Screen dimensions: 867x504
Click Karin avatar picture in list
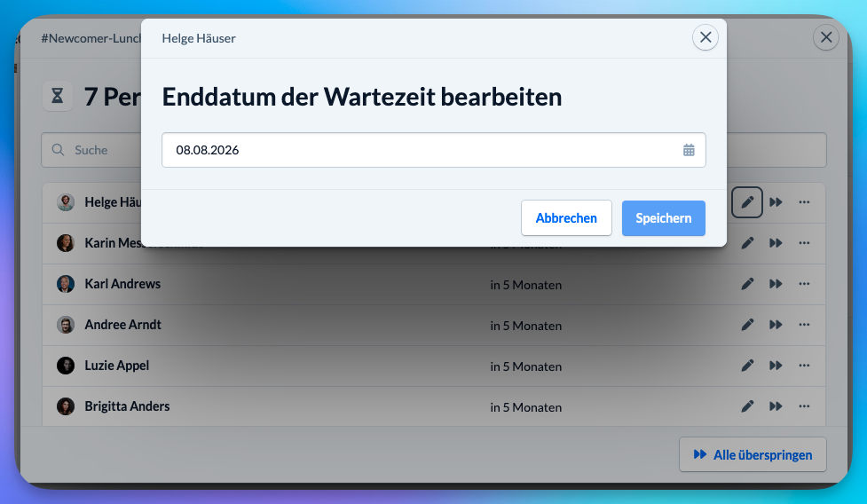tap(66, 243)
